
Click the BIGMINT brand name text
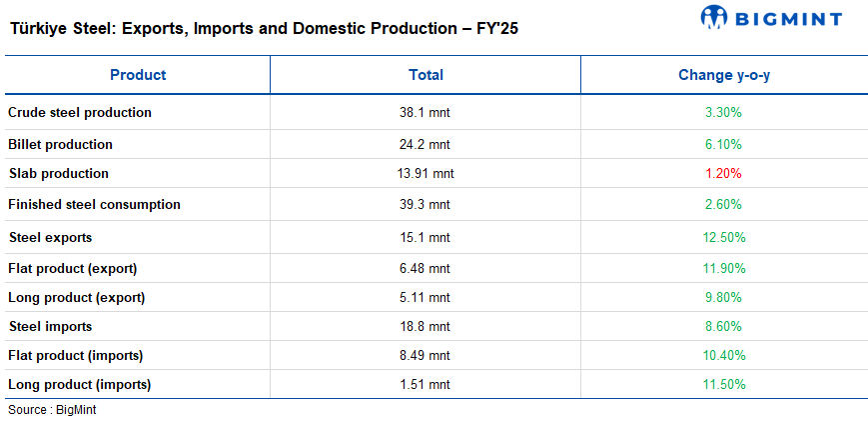coord(788,19)
